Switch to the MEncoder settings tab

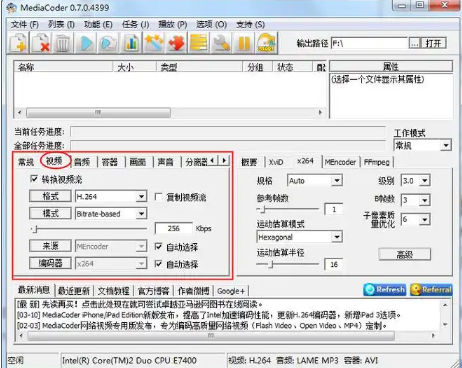point(340,162)
